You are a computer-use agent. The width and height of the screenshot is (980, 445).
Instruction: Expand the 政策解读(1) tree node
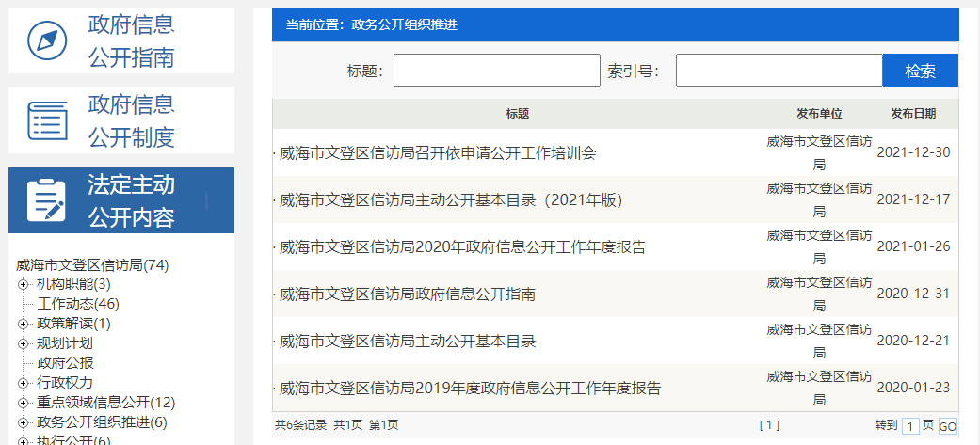pyautogui.click(x=23, y=324)
